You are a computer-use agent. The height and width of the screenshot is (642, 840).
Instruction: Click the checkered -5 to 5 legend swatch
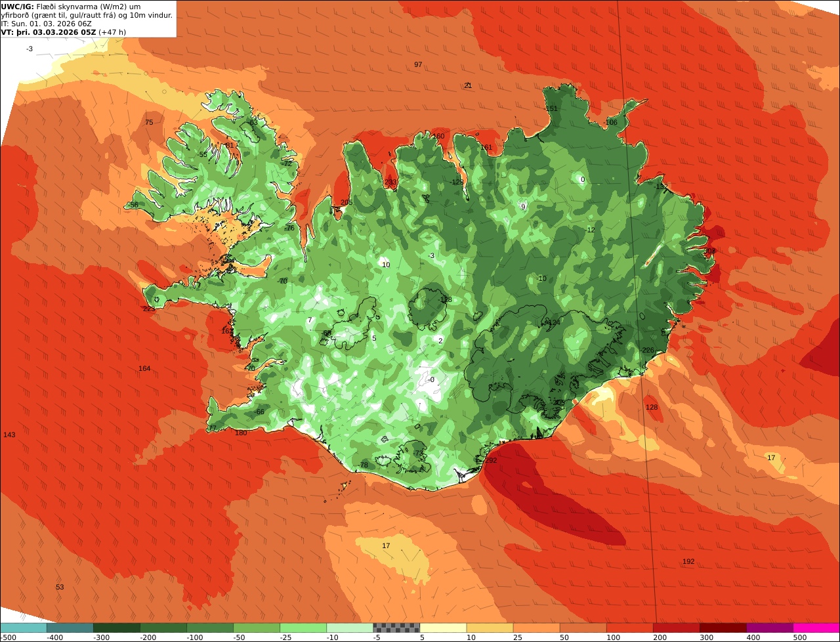396,628
